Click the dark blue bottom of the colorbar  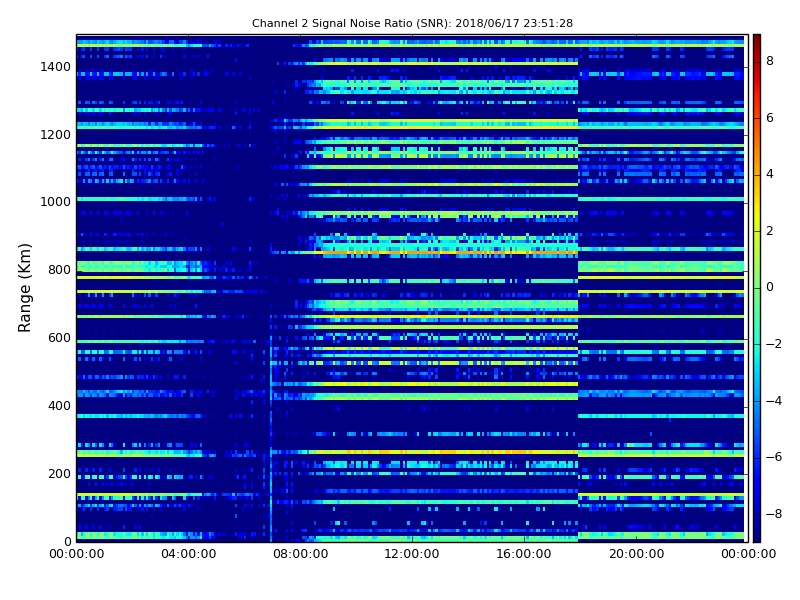point(757,528)
